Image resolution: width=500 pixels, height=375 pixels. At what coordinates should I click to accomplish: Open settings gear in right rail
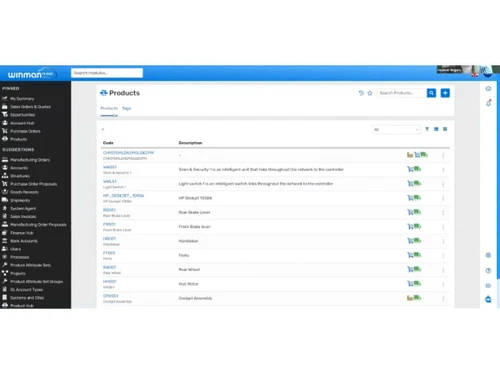click(x=488, y=255)
